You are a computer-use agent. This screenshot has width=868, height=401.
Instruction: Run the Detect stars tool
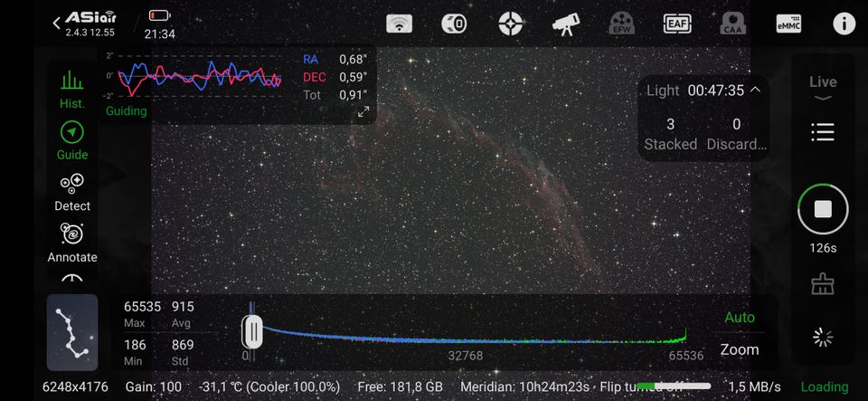(x=72, y=192)
